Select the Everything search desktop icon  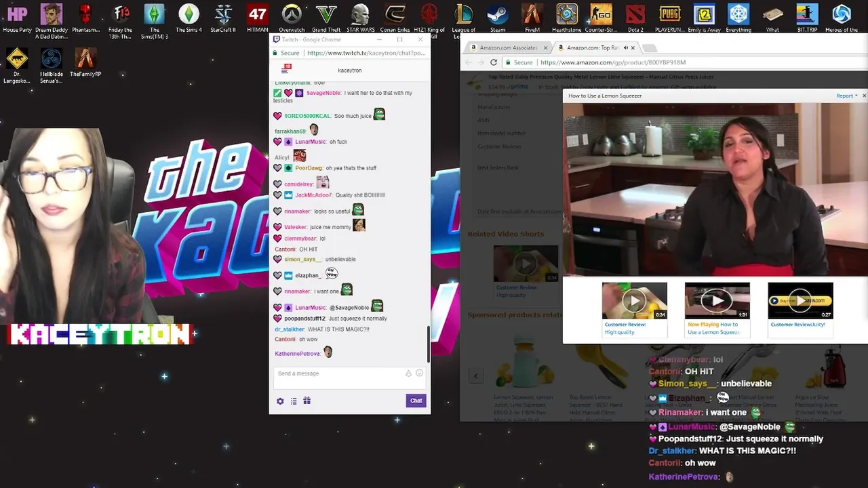click(x=738, y=18)
